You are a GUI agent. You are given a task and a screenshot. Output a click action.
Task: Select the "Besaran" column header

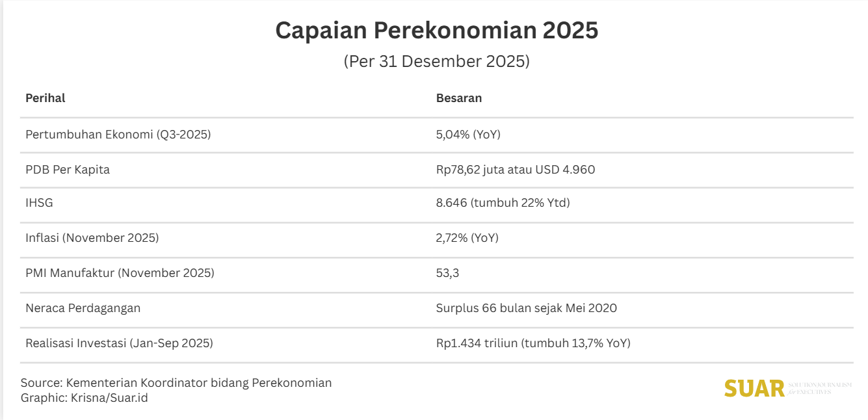pos(458,98)
